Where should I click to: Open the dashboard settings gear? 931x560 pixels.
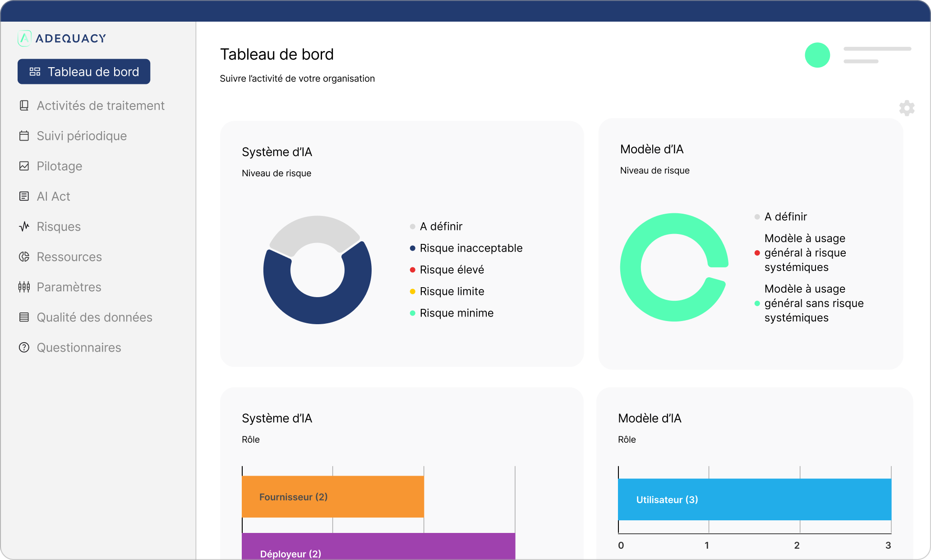click(x=907, y=108)
